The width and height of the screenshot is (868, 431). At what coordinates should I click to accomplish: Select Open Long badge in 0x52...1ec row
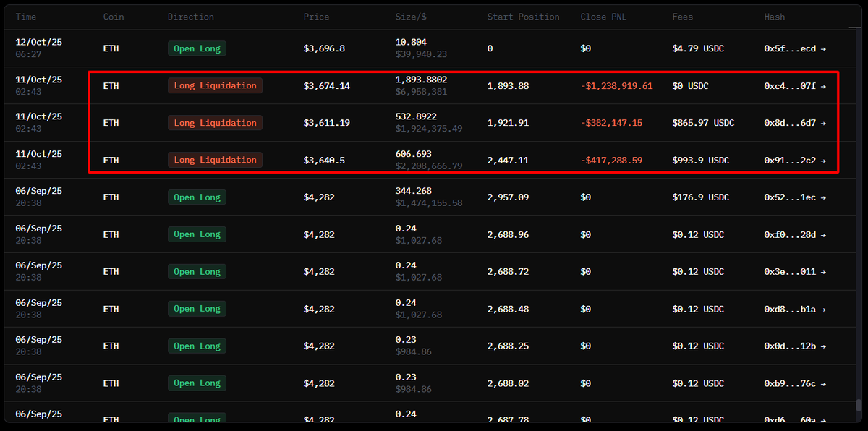197,197
